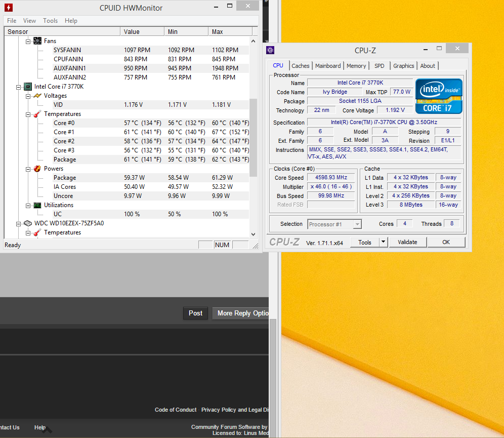Collapse the CPU Temperatures node
The image size is (504, 438).
[x=28, y=114]
